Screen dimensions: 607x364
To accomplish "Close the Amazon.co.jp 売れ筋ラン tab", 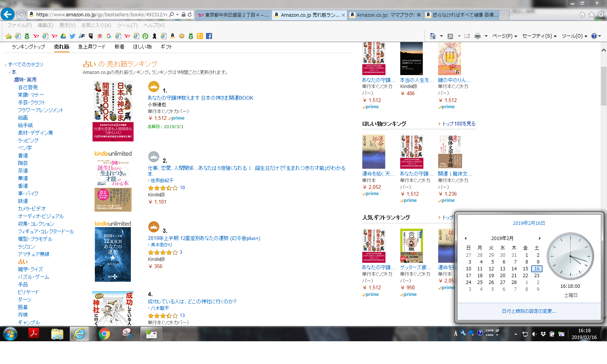I will click(343, 15).
